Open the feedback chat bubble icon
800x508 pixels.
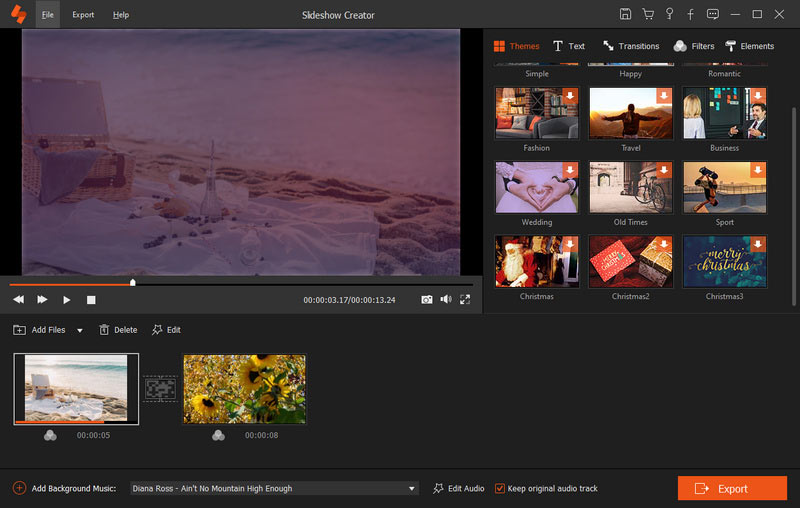(713, 14)
